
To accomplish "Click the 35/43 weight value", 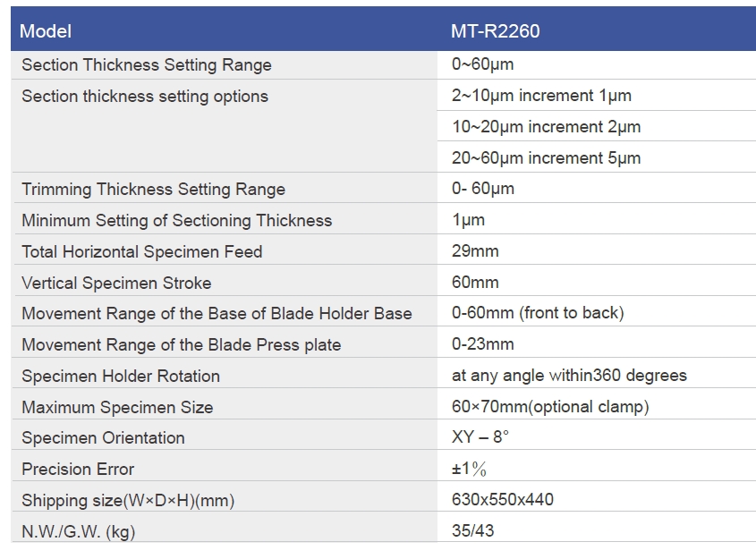I will point(472,530).
